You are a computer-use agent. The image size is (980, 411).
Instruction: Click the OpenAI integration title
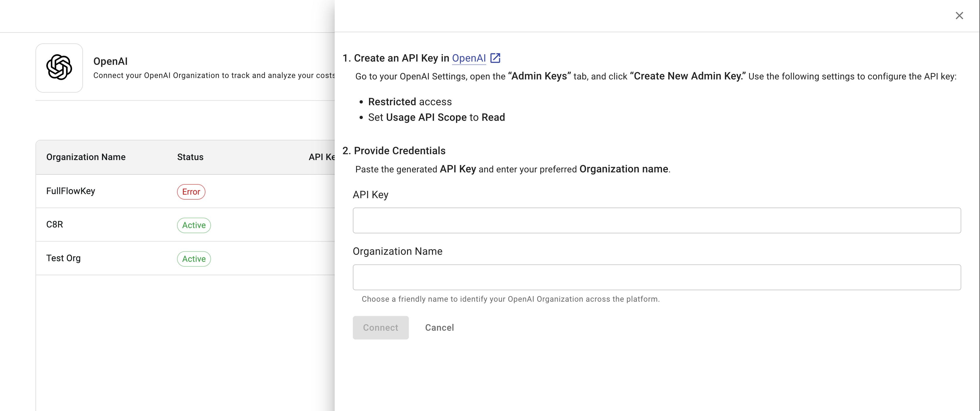(x=110, y=61)
